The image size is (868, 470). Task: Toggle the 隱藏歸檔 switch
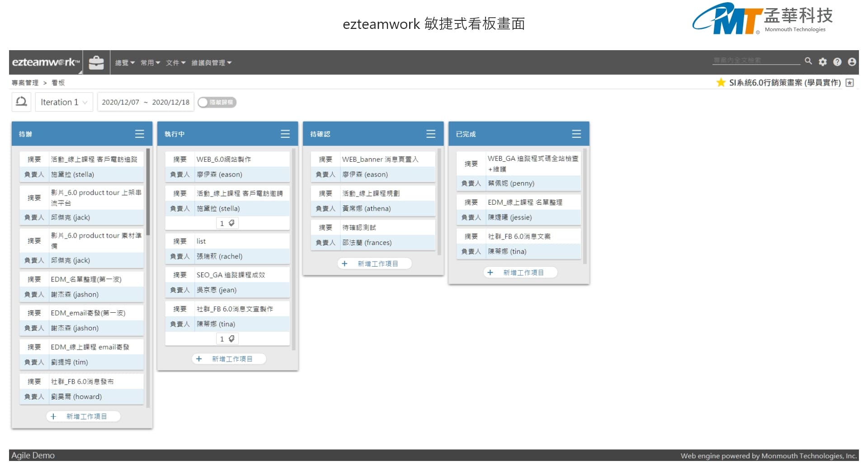click(x=217, y=102)
